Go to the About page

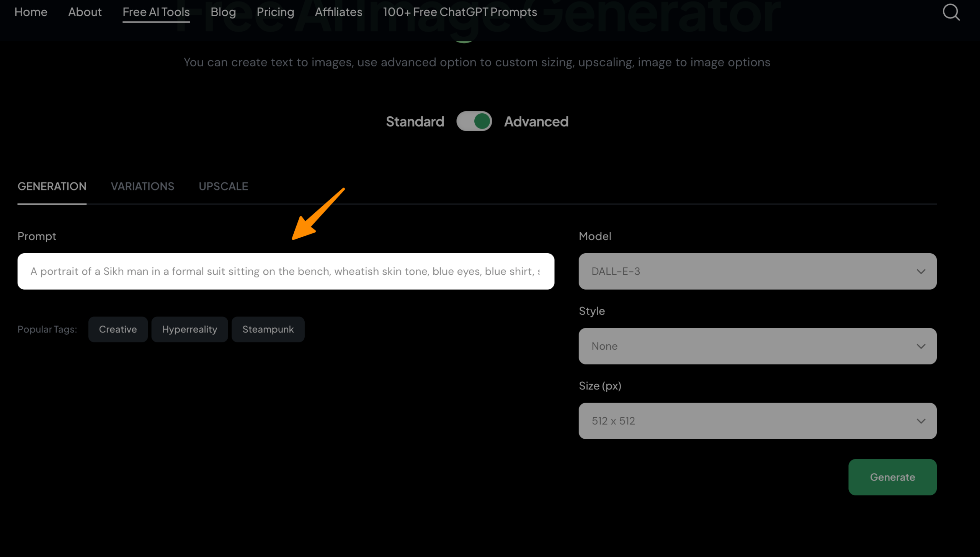tap(85, 12)
